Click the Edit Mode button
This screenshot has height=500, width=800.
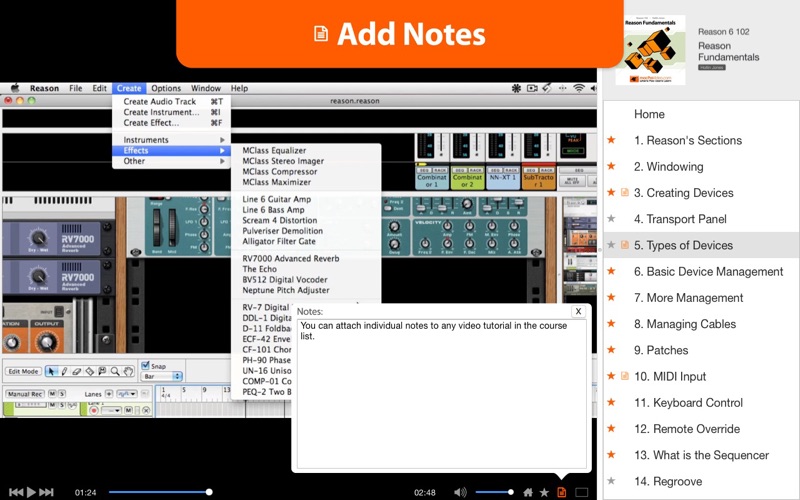(x=23, y=371)
